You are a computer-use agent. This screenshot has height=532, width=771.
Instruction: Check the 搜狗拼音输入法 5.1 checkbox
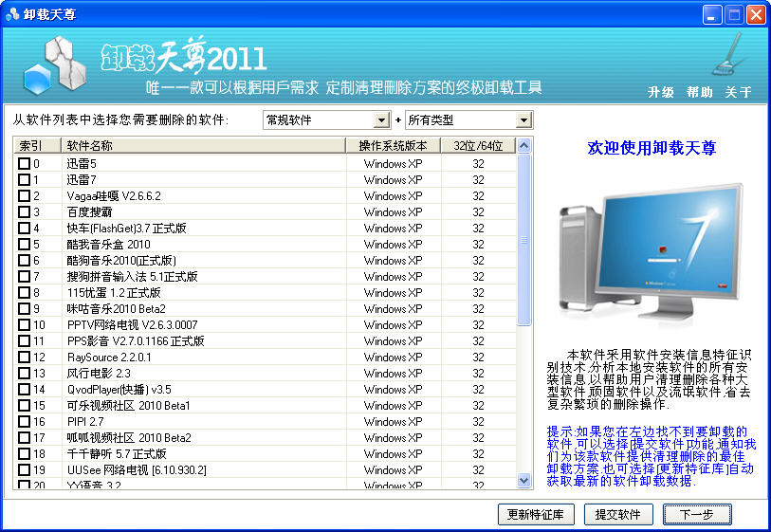pyautogui.click(x=24, y=276)
